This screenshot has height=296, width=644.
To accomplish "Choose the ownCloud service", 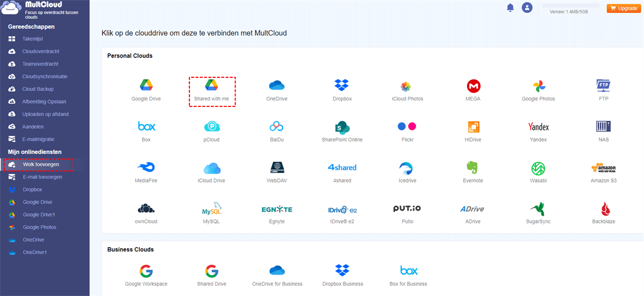I will point(146,213).
